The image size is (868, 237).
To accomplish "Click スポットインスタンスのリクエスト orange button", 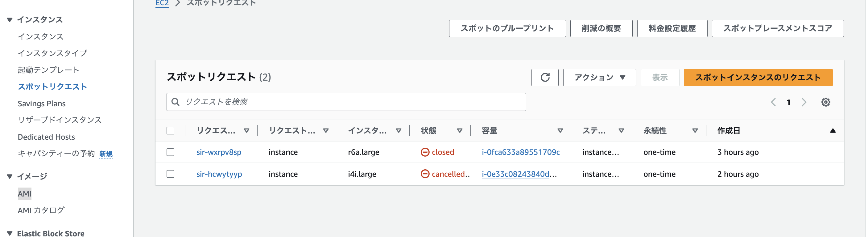I will pyautogui.click(x=758, y=77).
